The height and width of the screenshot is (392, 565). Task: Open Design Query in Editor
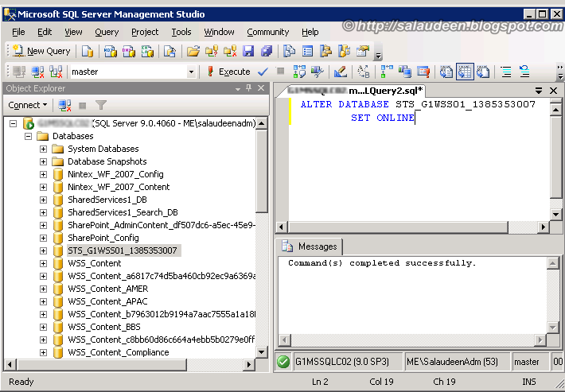(x=340, y=72)
